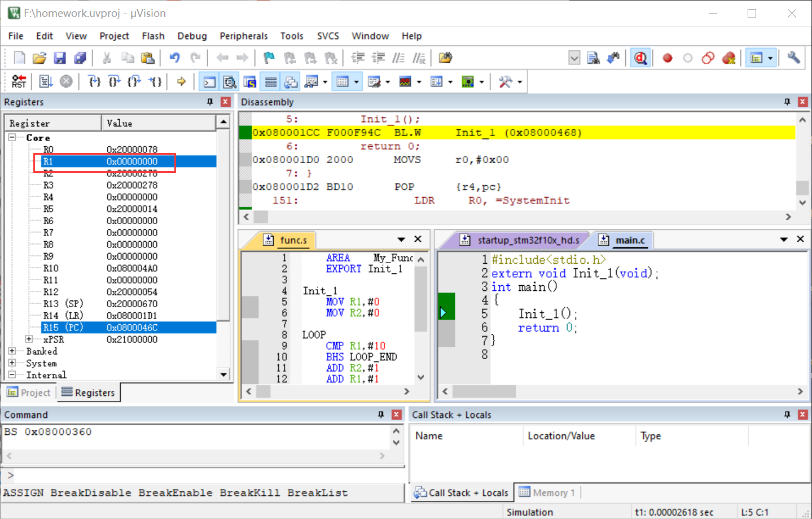This screenshot has width=812, height=519.
Task: Click the Indent selection icon
Action: (358, 58)
